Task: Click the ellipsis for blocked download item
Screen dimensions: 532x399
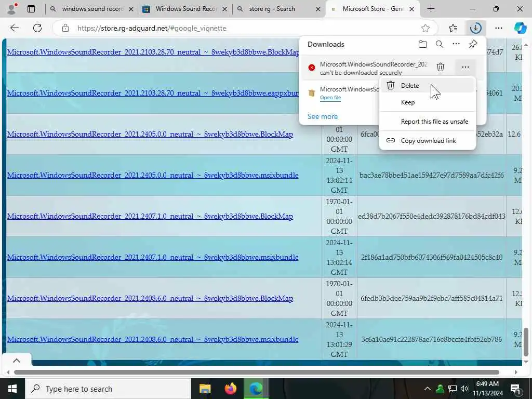Action: tap(465, 67)
